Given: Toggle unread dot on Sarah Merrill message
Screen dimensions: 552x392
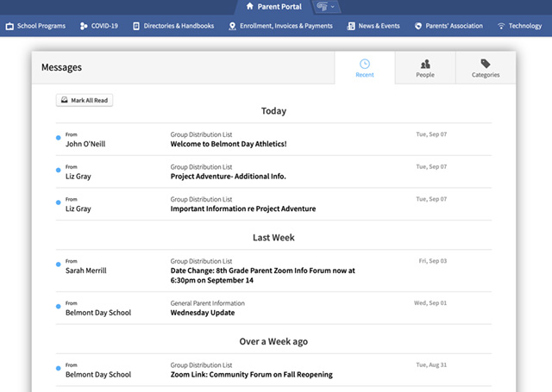Looking at the screenshot, I should point(59,264).
